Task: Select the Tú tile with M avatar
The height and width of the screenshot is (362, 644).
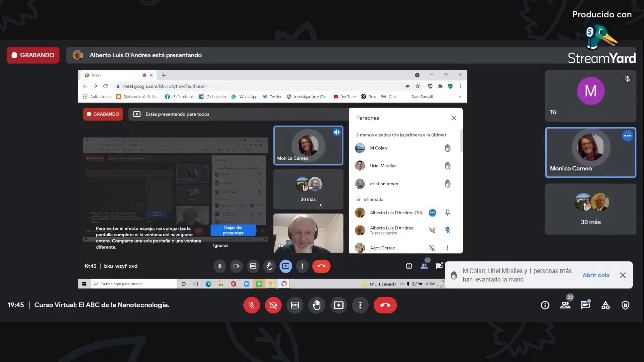Action: [591, 96]
